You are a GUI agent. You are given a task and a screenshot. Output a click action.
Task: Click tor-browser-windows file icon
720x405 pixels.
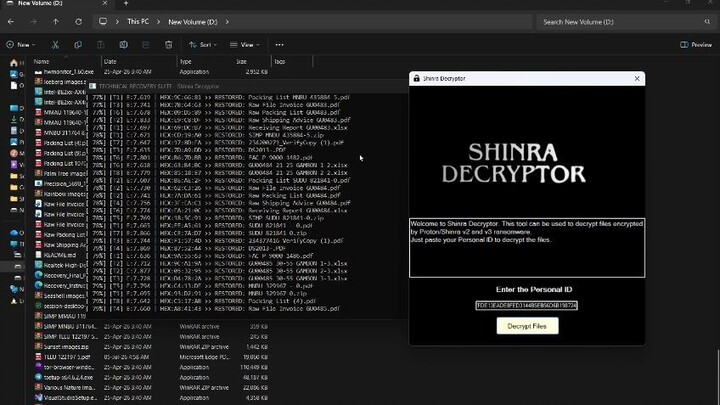tap(39, 367)
